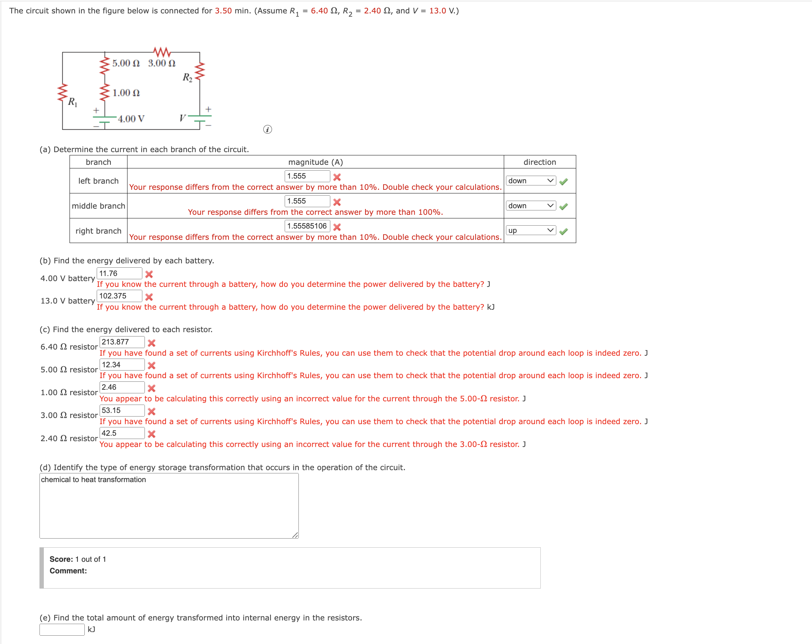Click the red X next to middle branch magnitude

click(337, 202)
